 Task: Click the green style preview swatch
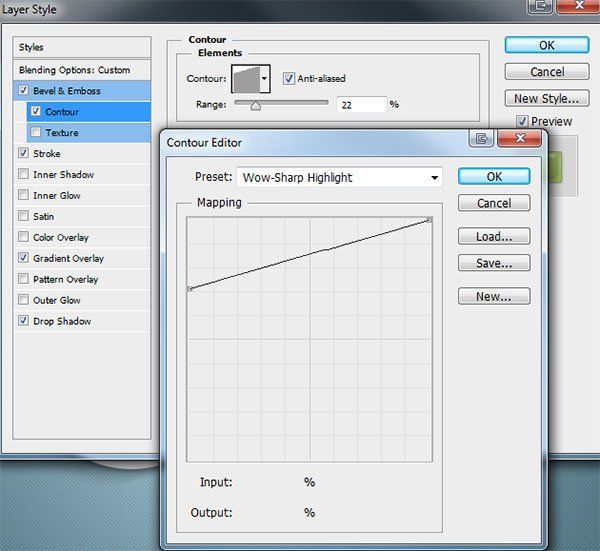556,167
